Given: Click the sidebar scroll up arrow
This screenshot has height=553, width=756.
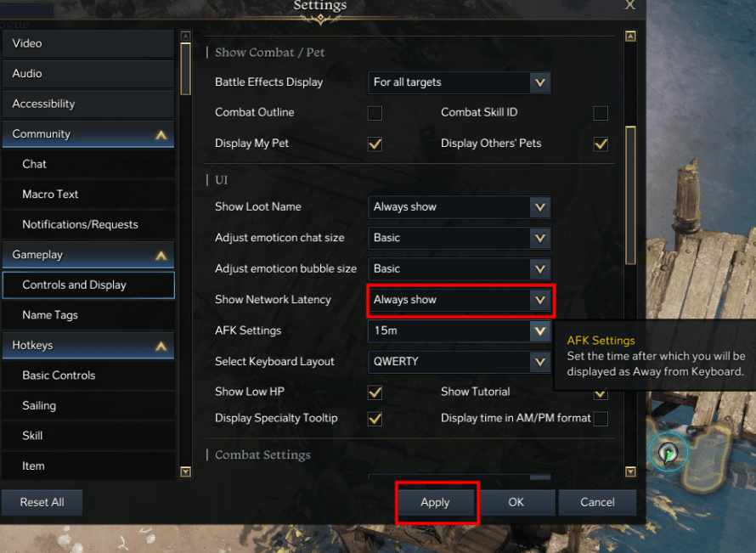Looking at the screenshot, I should point(186,37).
